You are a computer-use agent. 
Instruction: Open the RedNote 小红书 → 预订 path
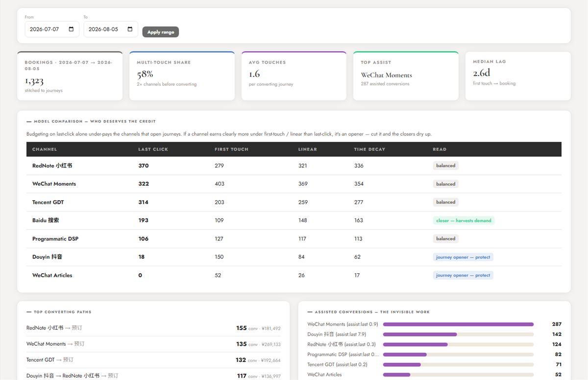pos(54,328)
